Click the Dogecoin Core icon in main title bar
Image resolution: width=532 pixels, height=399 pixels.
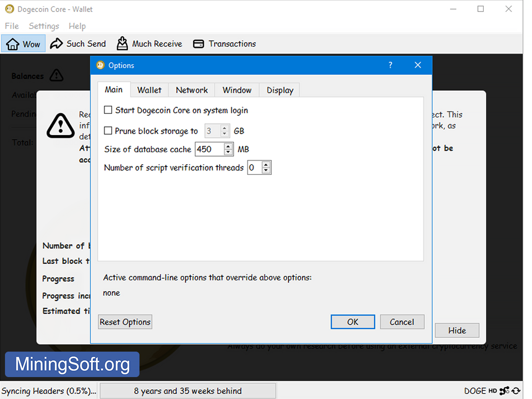click(9, 9)
